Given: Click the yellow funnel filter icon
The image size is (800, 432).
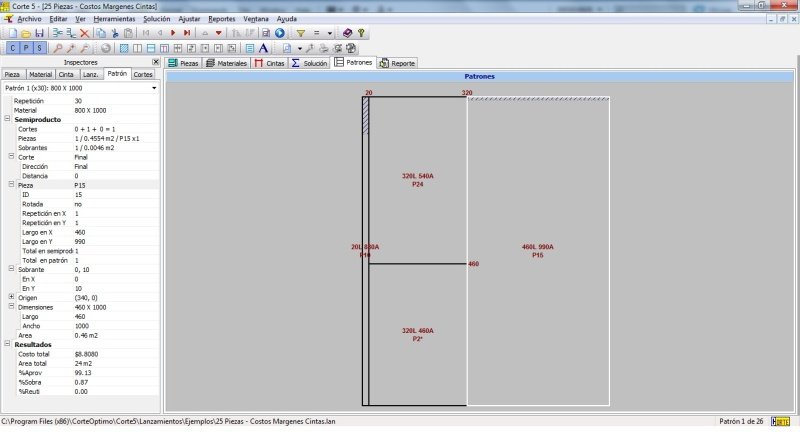Looking at the screenshot, I should [299, 33].
